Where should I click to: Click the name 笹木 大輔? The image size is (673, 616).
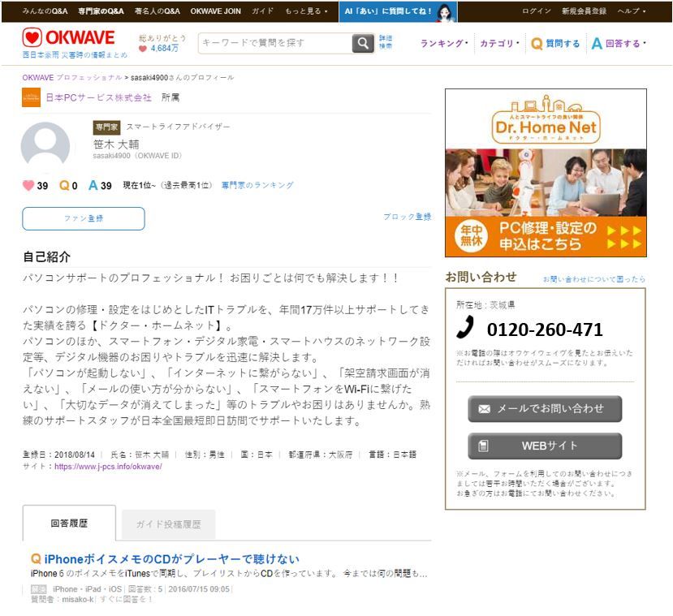pyautogui.click(x=116, y=144)
